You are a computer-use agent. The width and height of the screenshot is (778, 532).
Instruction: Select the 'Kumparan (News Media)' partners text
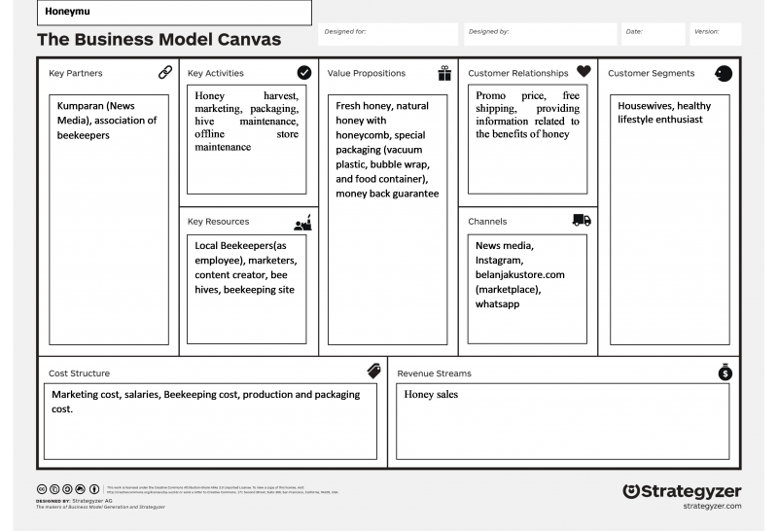[x=107, y=121]
